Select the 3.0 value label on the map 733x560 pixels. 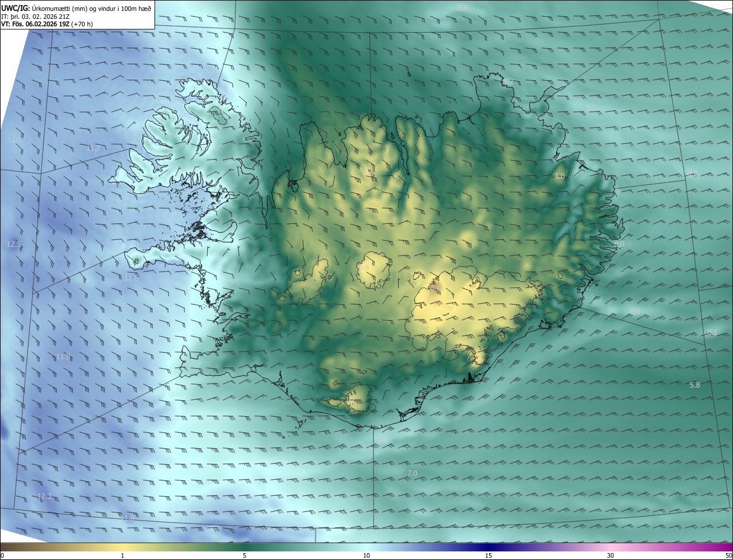click(x=559, y=176)
